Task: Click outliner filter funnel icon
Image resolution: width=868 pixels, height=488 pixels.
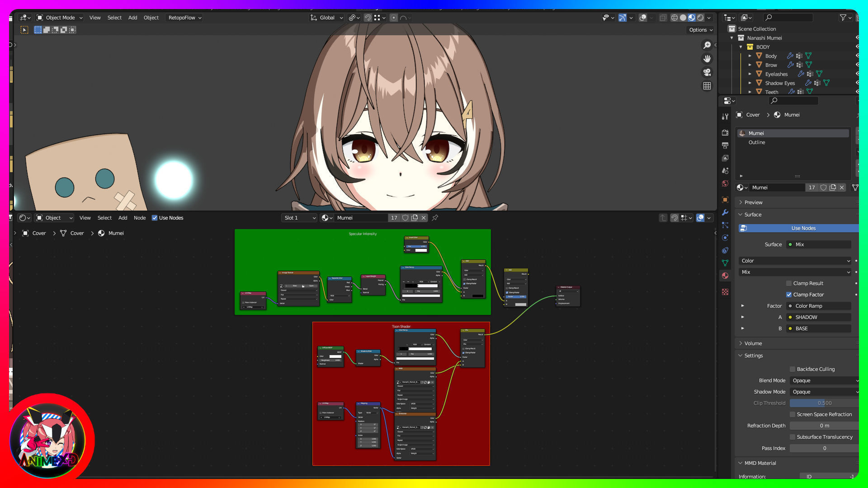Action: pos(843,18)
